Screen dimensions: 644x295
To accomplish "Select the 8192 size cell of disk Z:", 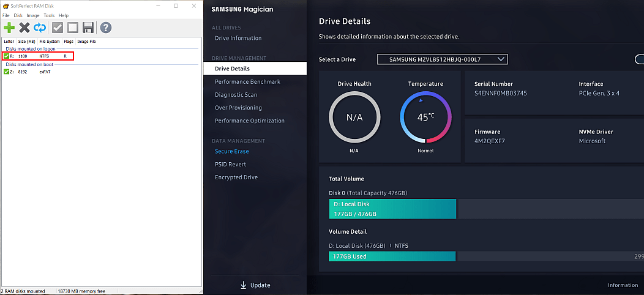I will click(23, 72).
